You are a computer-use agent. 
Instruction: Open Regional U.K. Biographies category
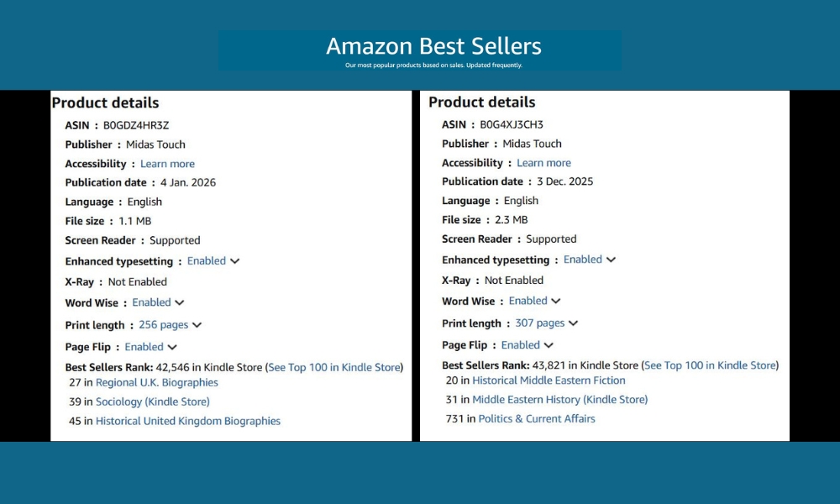(x=156, y=382)
